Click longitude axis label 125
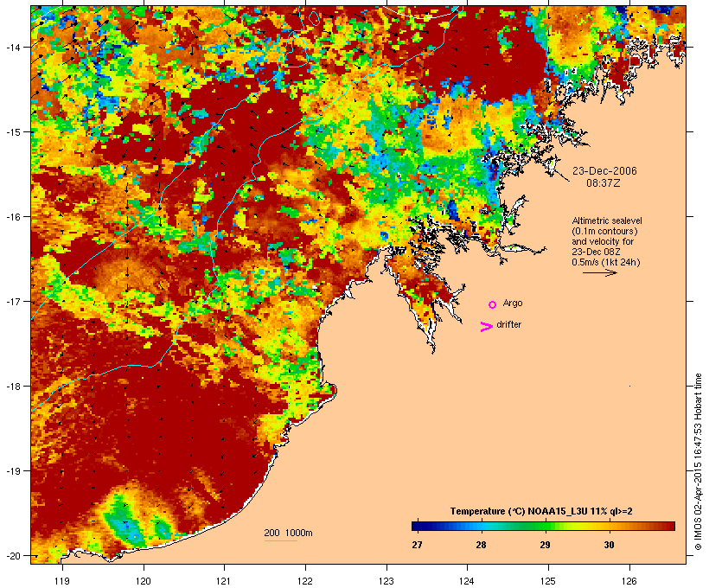709x588 pixels. click(548, 581)
